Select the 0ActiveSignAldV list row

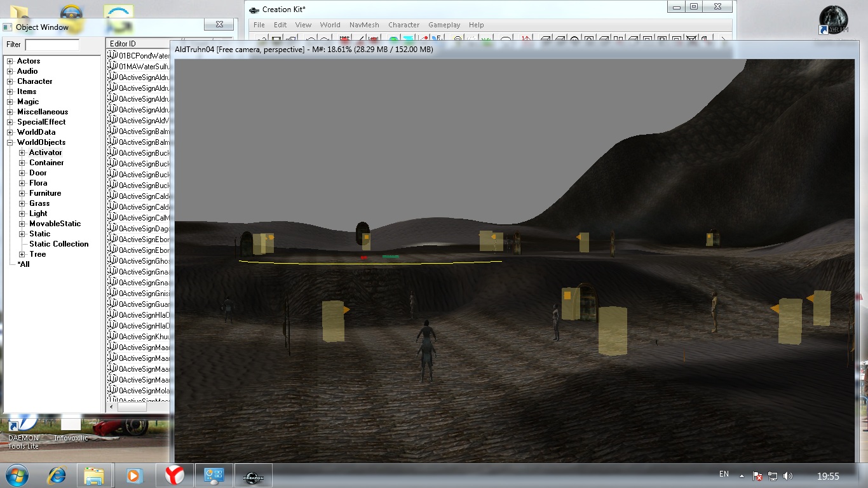(x=139, y=120)
